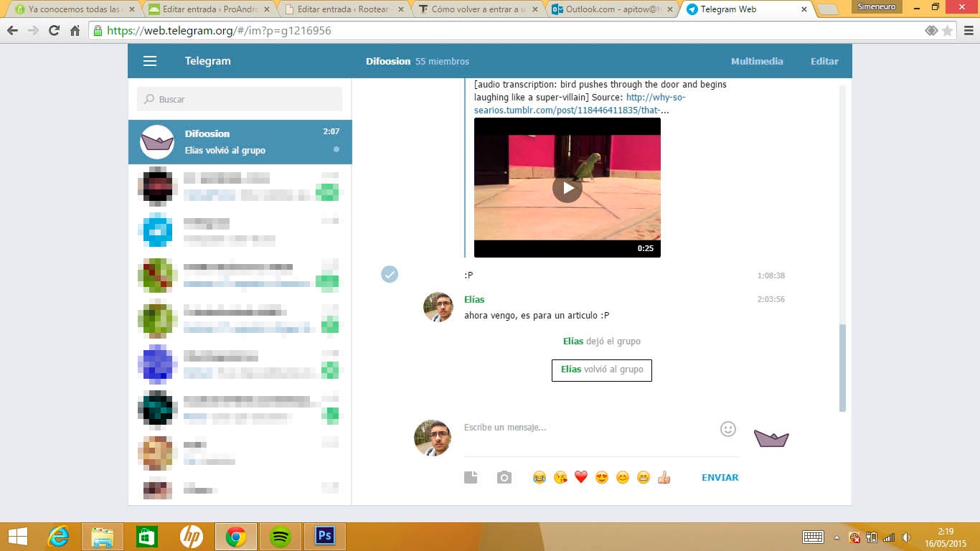The image size is (980, 551).
Task: Insert the red heart emoji
Action: pyautogui.click(x=581, y=477)
